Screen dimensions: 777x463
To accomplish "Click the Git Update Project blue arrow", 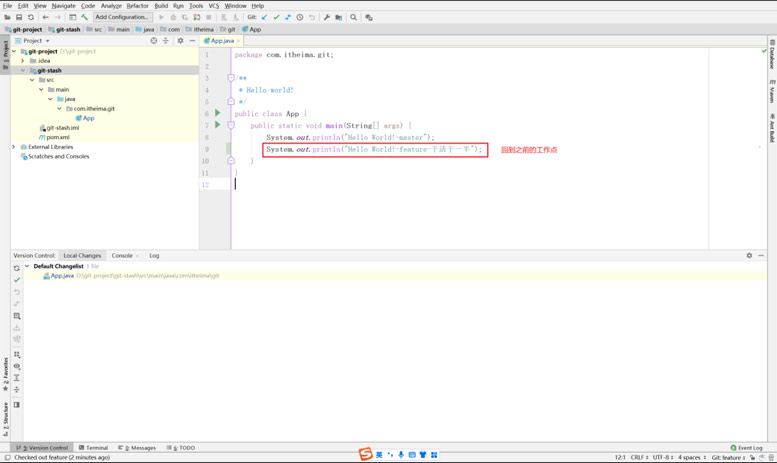I will pos(265,17).
